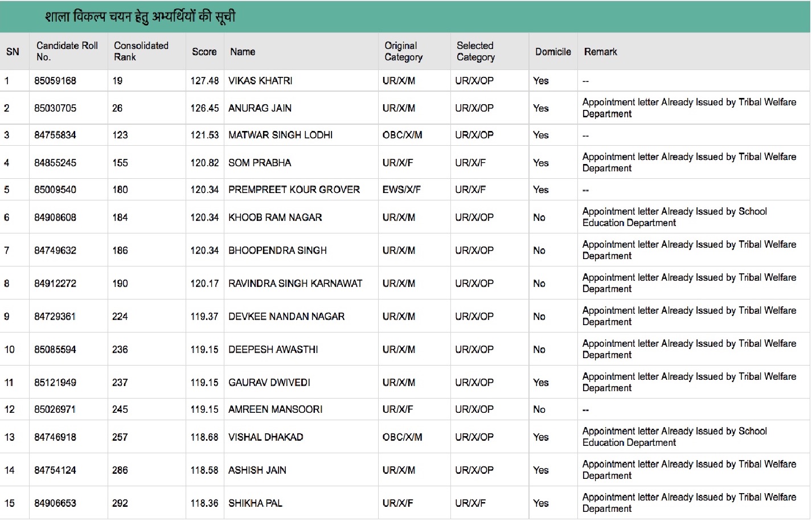Click the SN column header
Viewport: 812px width, 521px height.
coord(13,52)
